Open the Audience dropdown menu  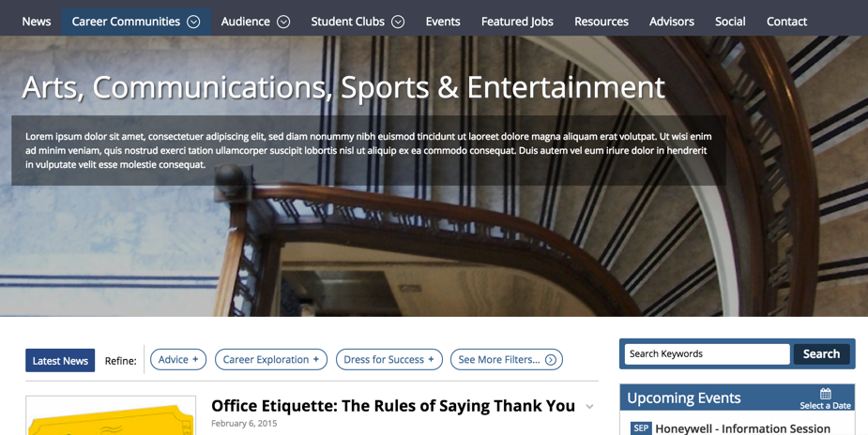tap(255, 22)
